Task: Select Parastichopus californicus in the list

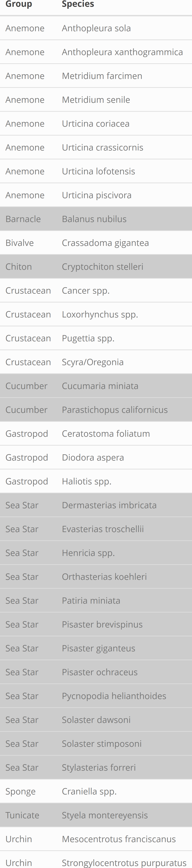Action: click(x=115, y=410)
